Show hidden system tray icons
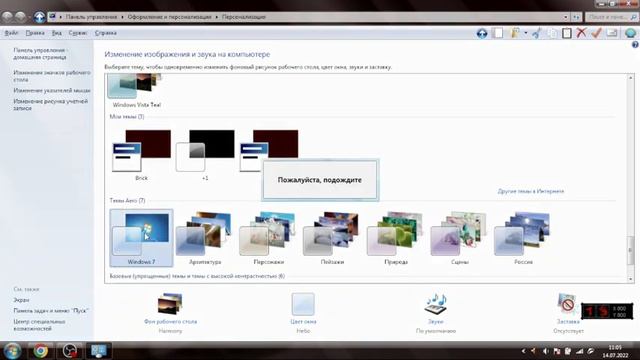Viewport: 640px width, 360px height. (523, 351)
